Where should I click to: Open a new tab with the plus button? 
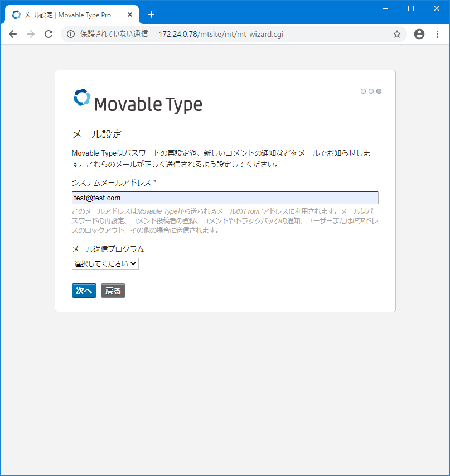click(151, 15)
